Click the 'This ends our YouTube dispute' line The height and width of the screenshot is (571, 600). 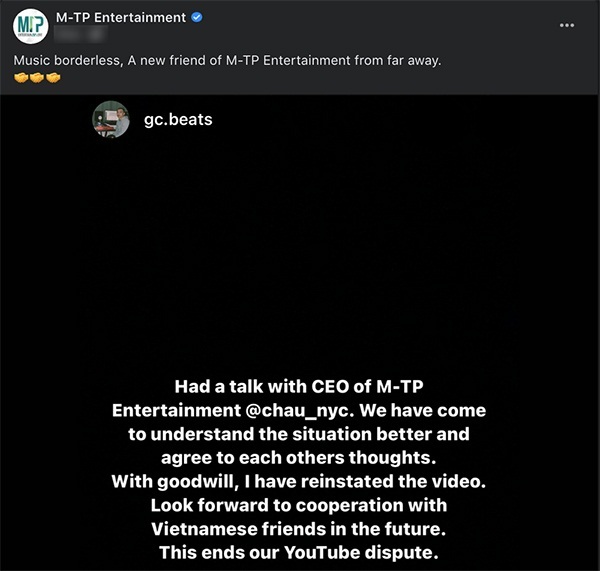[299, 553]
